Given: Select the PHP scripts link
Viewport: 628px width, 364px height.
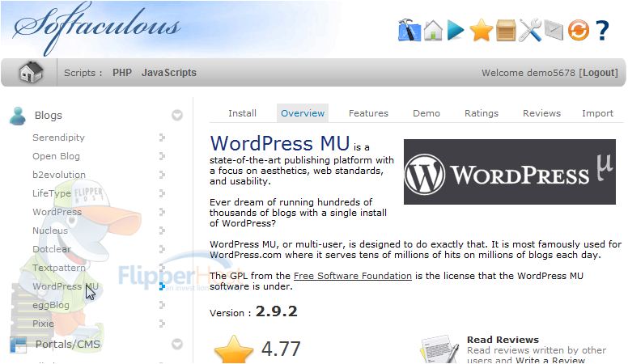Looking at the screenshot, I should click(x=122, y=73).
